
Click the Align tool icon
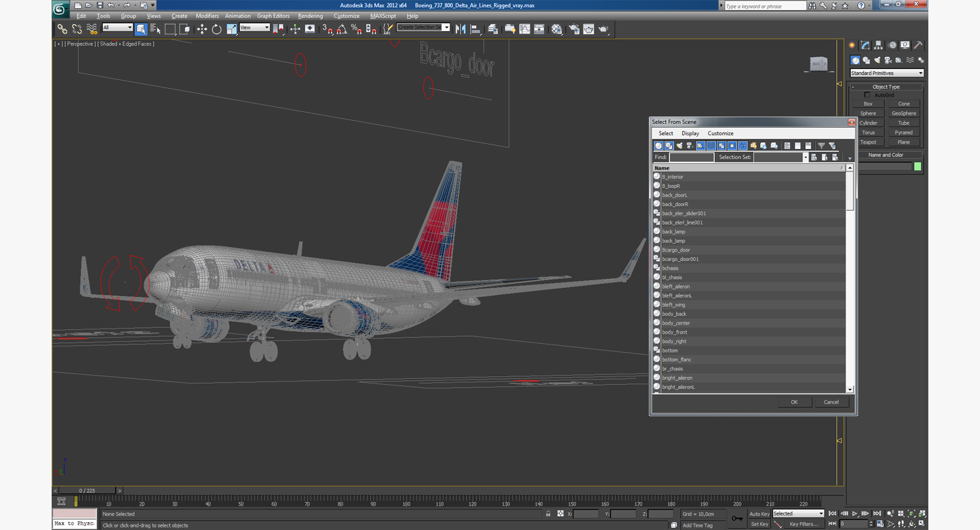(x=475, y=29)
